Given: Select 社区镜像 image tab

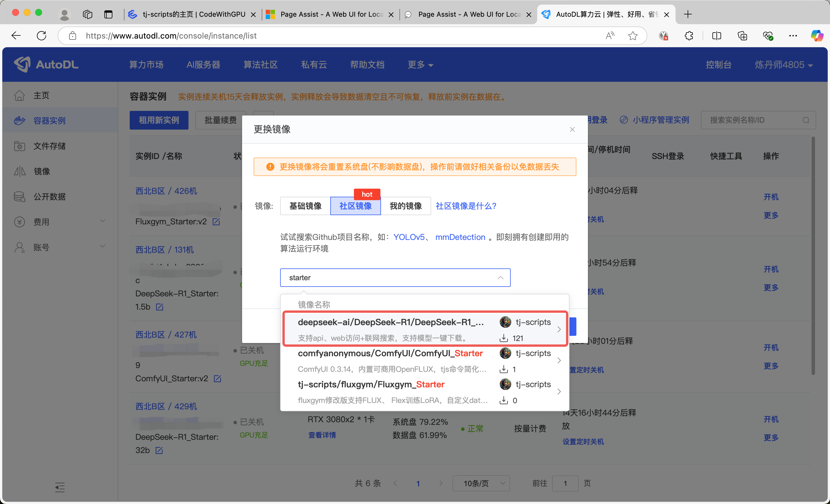Looking at the screenshot, I should coord(355,206).
